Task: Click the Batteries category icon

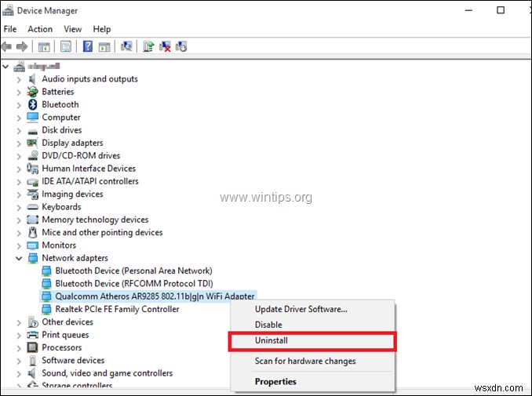Action: (33, 92)
